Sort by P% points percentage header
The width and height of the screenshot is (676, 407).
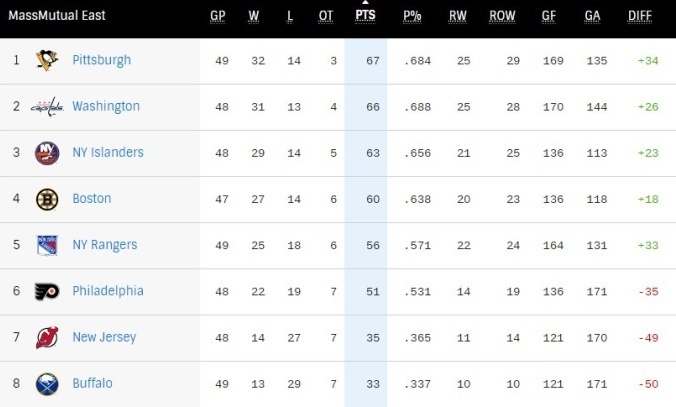pyautogui.click(x=412, y=16)
